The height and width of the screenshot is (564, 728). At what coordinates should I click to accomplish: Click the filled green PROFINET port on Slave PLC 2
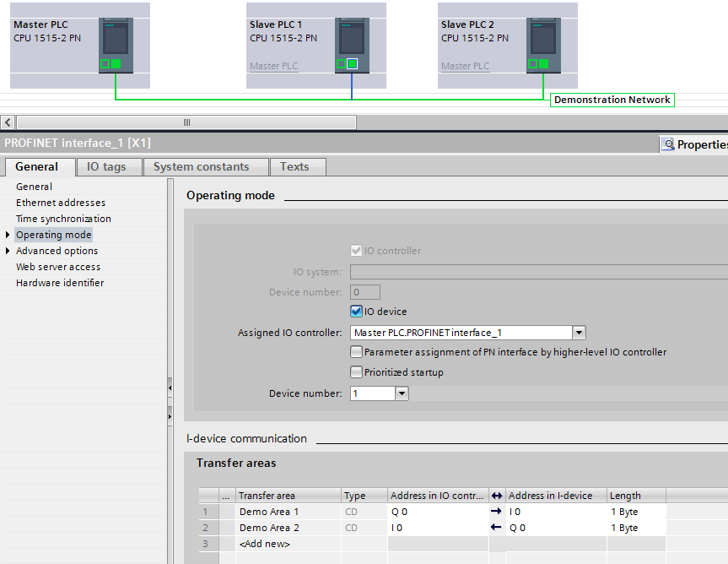pyautogui.click(x=543, y=63)
